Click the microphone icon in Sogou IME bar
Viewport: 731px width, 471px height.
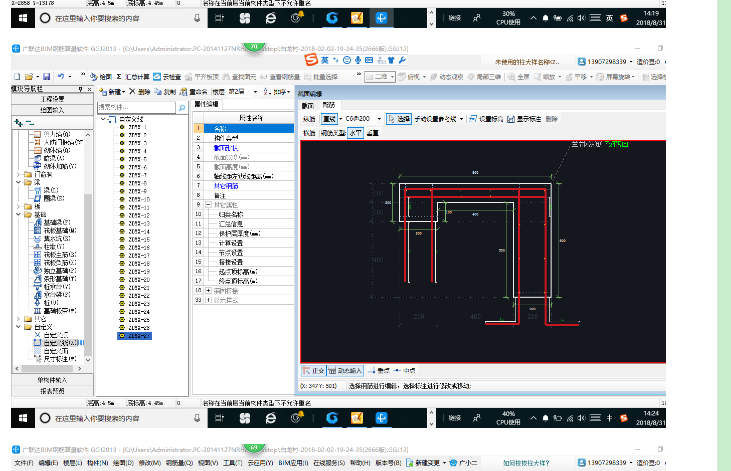(358, 60)
